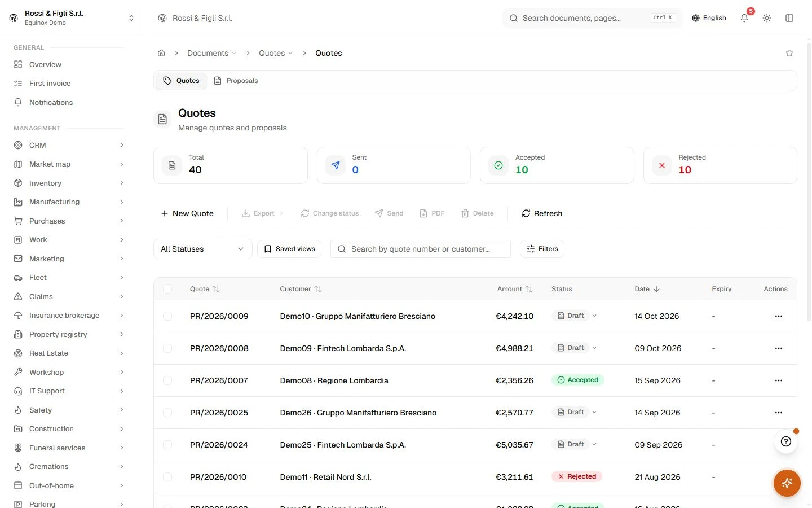Click the globe English language selector
Screen dimensions: 812x508
(709, 18)
